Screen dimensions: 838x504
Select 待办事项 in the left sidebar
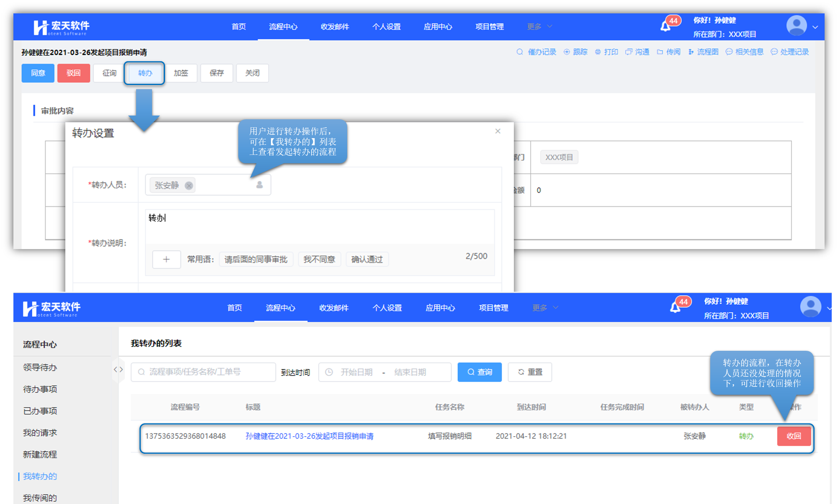point(40,389)
